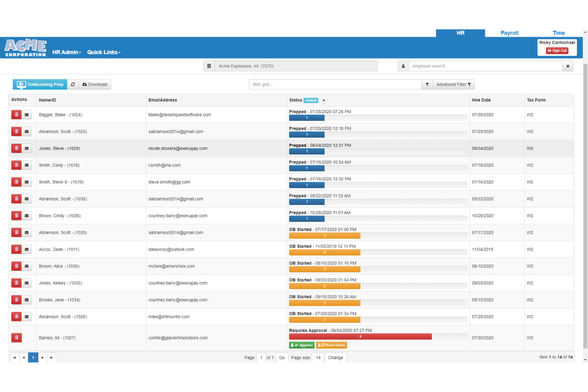Click the filter grid input field
Image resolution: width=588 pixels, height=392 pixels.
pos(335,84)
